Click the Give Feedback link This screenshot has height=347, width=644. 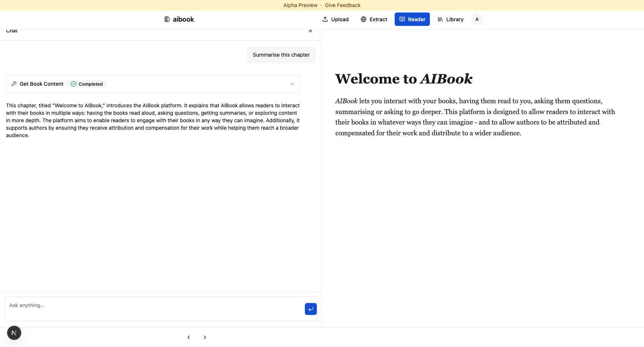[342, 5]
